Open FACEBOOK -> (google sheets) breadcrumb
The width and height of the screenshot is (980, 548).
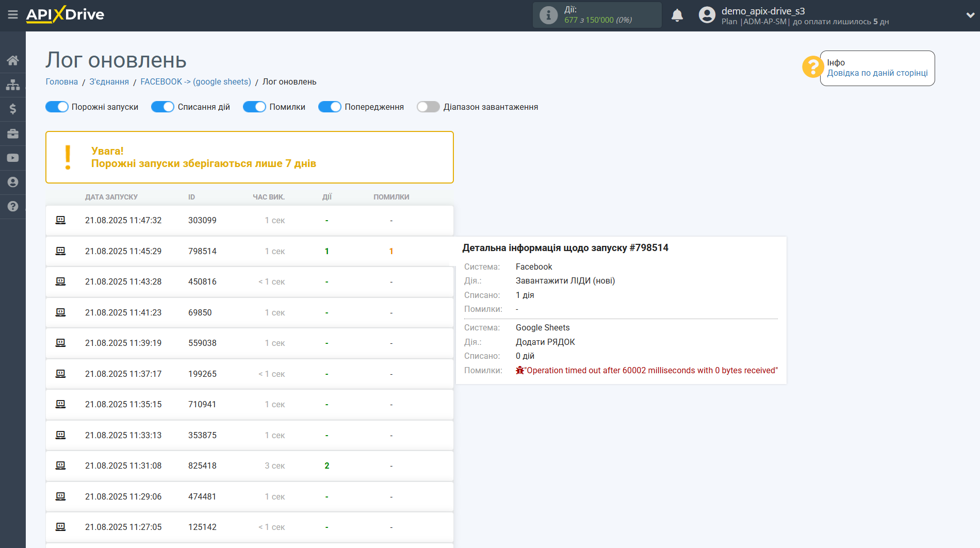tap(195, 81)
